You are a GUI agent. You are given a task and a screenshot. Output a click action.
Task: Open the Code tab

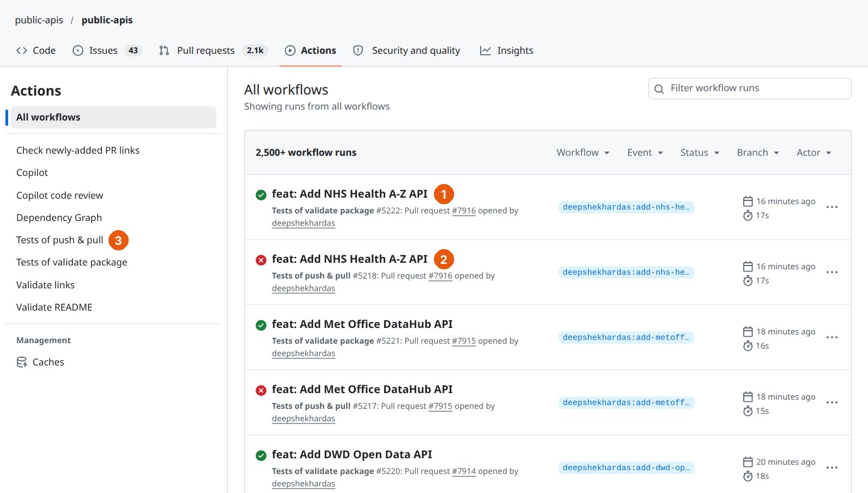(x=36, y=50)
